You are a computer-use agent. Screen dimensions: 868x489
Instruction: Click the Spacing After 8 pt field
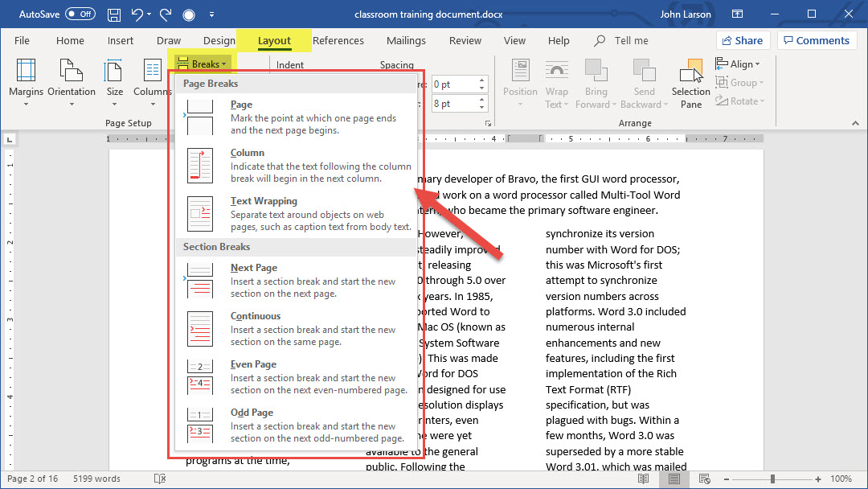click(x=452, y=104)
